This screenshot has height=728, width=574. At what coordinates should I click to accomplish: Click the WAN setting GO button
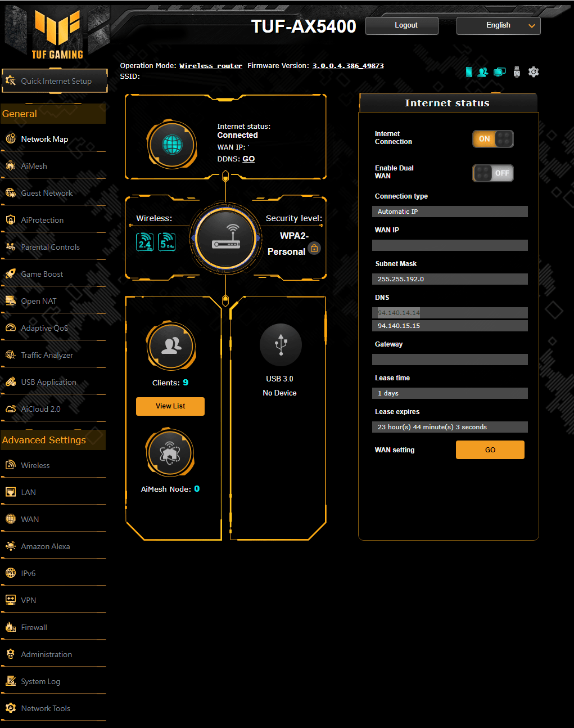[490, 450]
